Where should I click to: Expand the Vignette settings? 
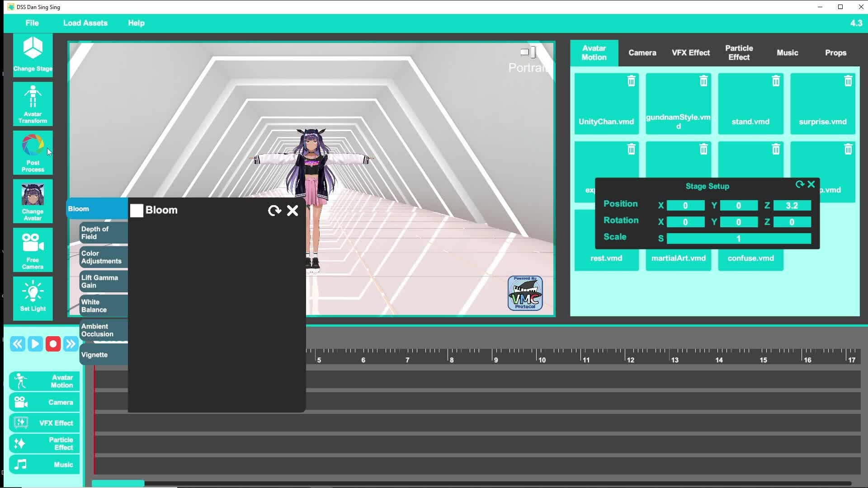click(x=103, y=355)
